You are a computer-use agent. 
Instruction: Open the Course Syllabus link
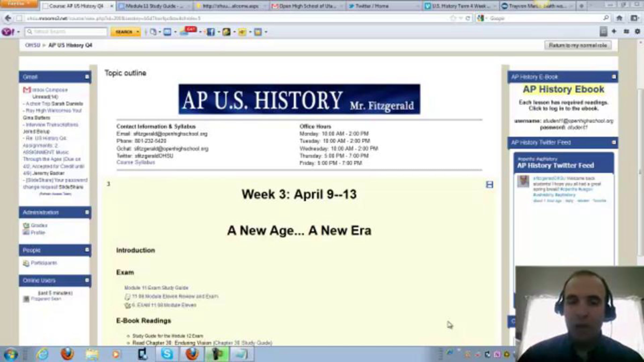click(x=136, y=162)
